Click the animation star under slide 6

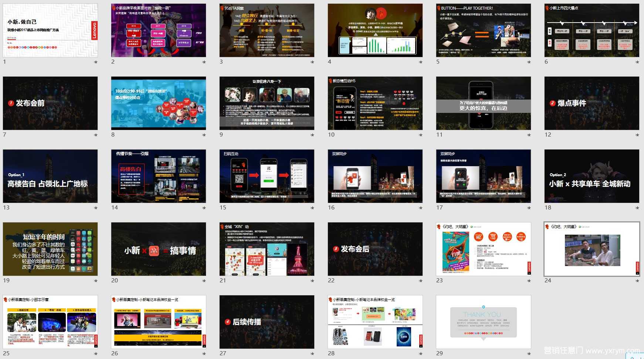pyautogui.click(x=637, y=62)
